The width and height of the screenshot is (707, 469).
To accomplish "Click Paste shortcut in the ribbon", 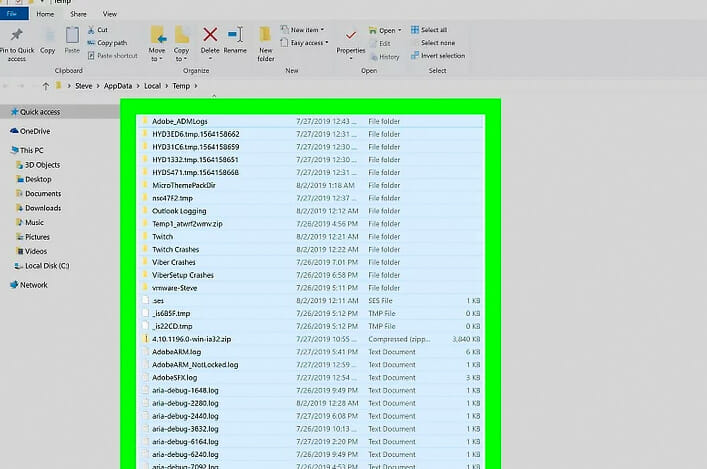I will click(113, 55).
